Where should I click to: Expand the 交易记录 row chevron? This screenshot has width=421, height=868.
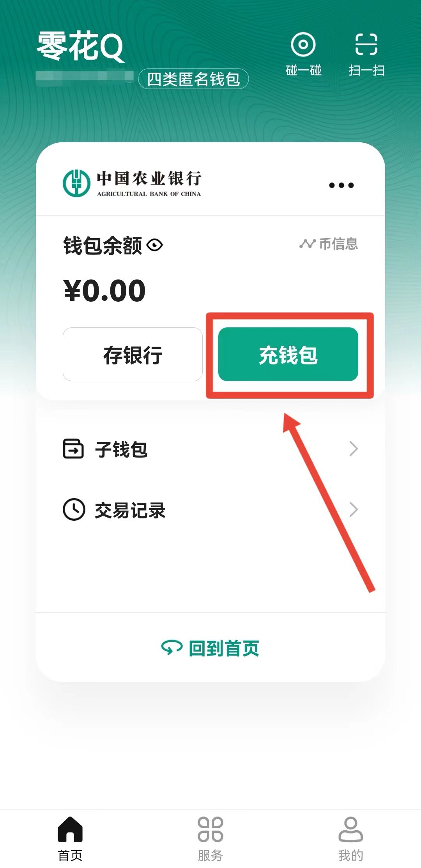[x=353, y=509]
